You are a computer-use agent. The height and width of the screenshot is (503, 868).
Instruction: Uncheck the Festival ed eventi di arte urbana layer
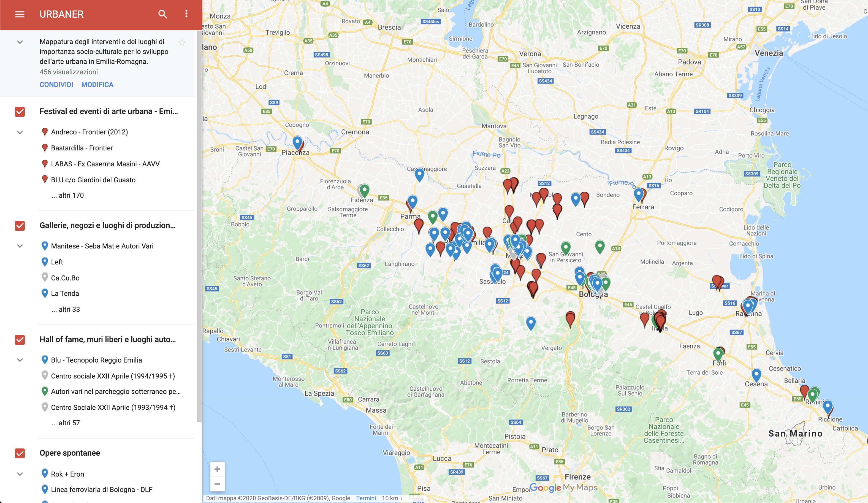tap(20, 112)
